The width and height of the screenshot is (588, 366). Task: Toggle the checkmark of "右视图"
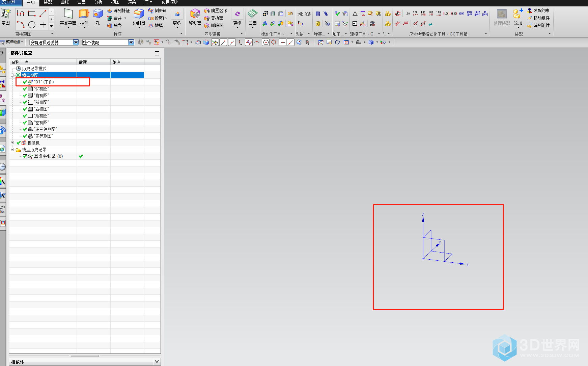pos(25,109)
